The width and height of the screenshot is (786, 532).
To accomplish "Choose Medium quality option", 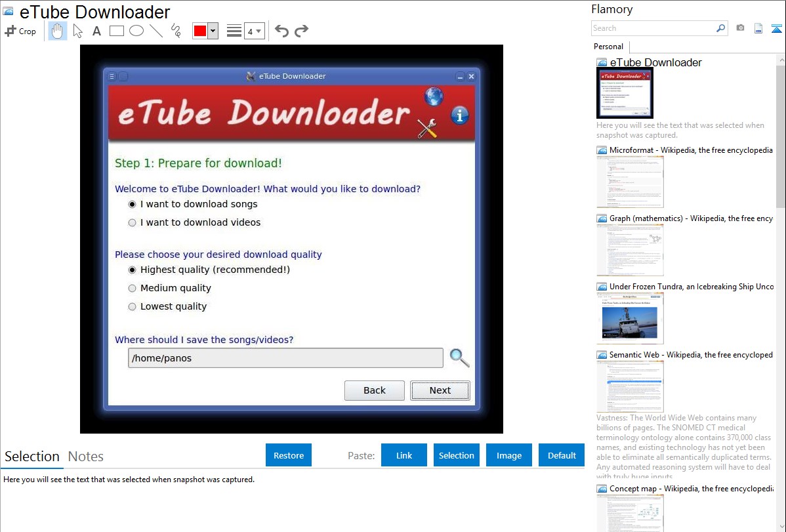I will [170, 289].
